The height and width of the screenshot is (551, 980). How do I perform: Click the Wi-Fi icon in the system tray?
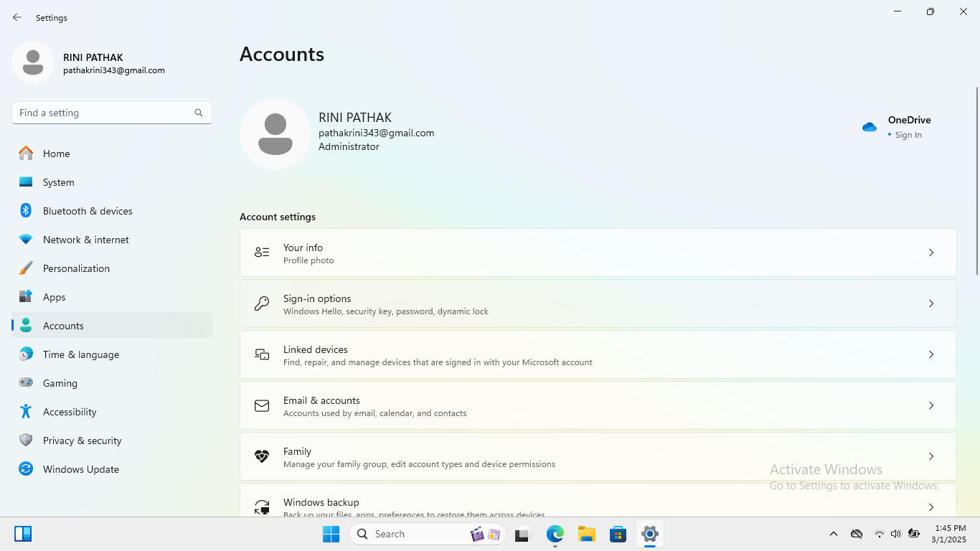coord(879,534)
